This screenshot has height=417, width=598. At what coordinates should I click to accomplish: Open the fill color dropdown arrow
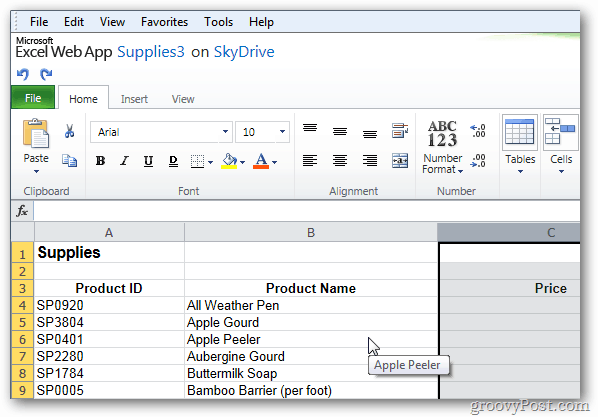(243, 162)
